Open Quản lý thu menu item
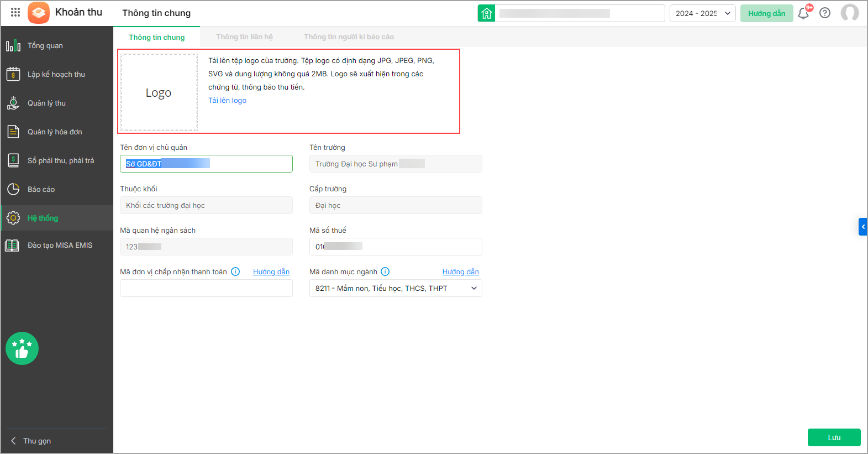The height and width of the screenshot is (454, 868). (57, 103)
